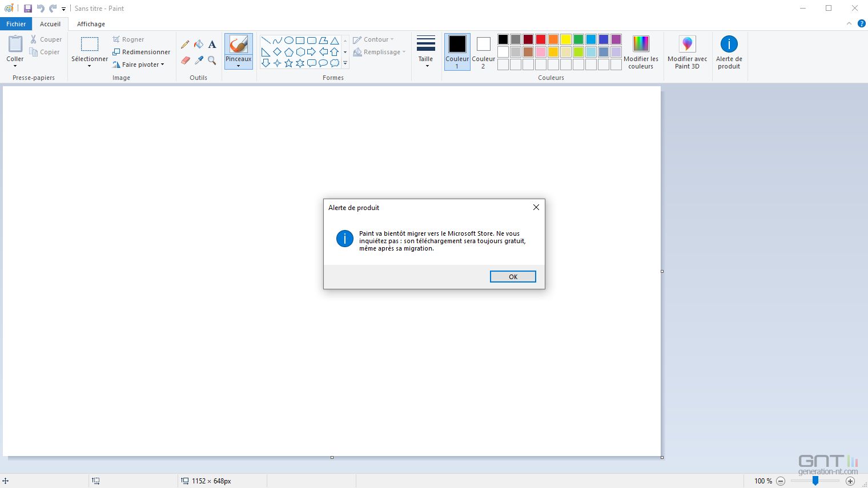Choose the Diamond shape
The height and width of the screenshot is (488, 868).
[278, 52]
